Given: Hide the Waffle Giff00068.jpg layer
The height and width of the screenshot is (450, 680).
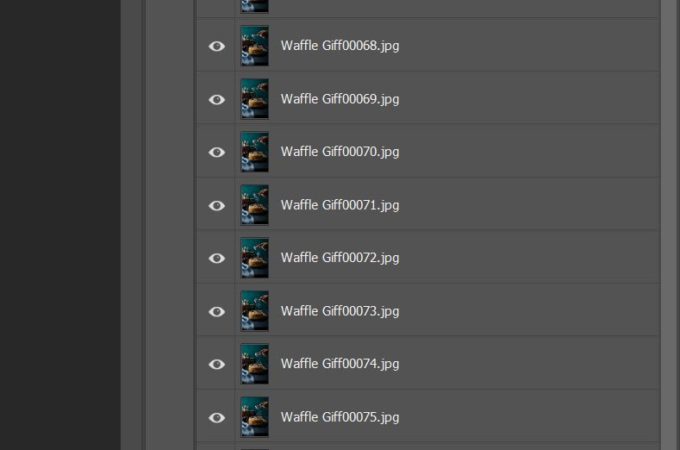Looking at the screenshot, I should click(x=217, y=46).
